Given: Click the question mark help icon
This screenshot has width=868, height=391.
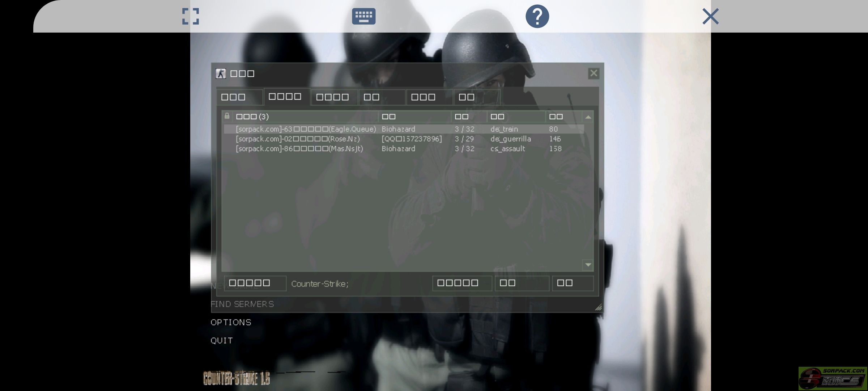Looking at the screenshot, I should pyautogui.click(x=537, y=16).
